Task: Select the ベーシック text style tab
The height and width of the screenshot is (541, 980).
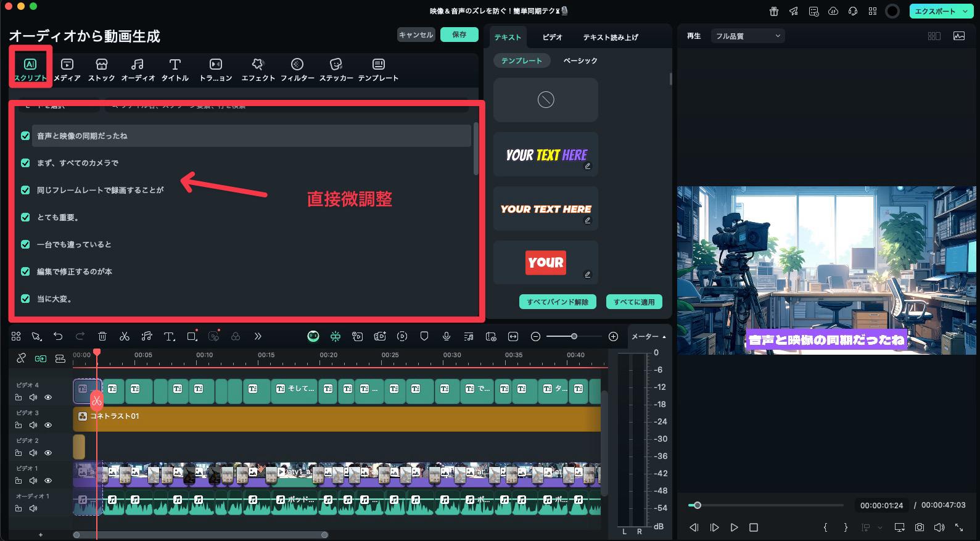Action: (580, 60)
